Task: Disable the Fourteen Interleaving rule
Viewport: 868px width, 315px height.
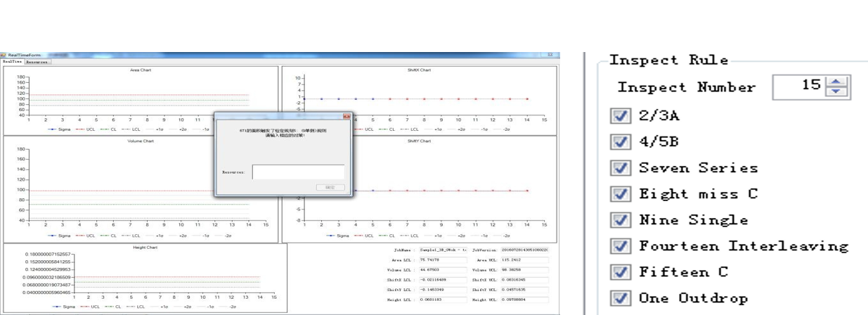Action: (620, 246)
